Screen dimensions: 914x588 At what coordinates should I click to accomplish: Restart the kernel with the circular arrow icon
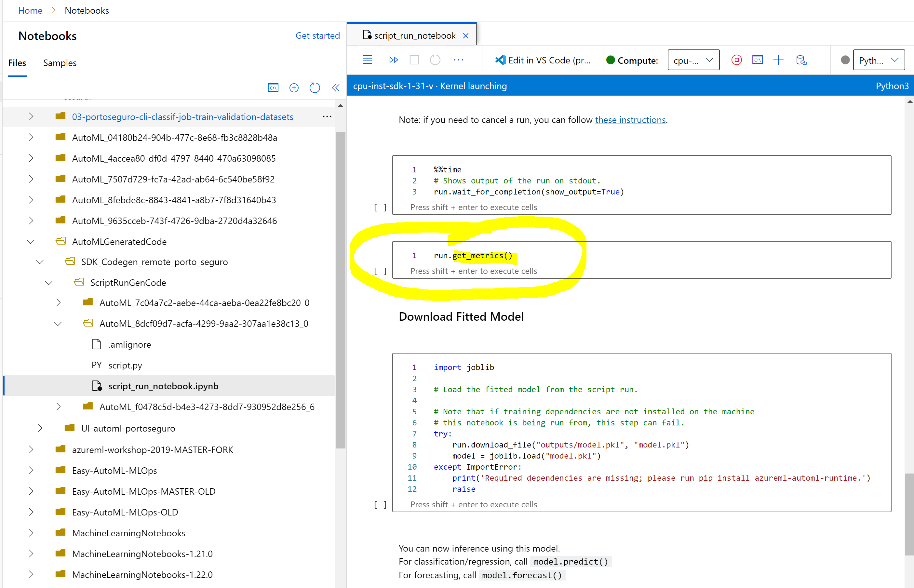tap(435, 60)
